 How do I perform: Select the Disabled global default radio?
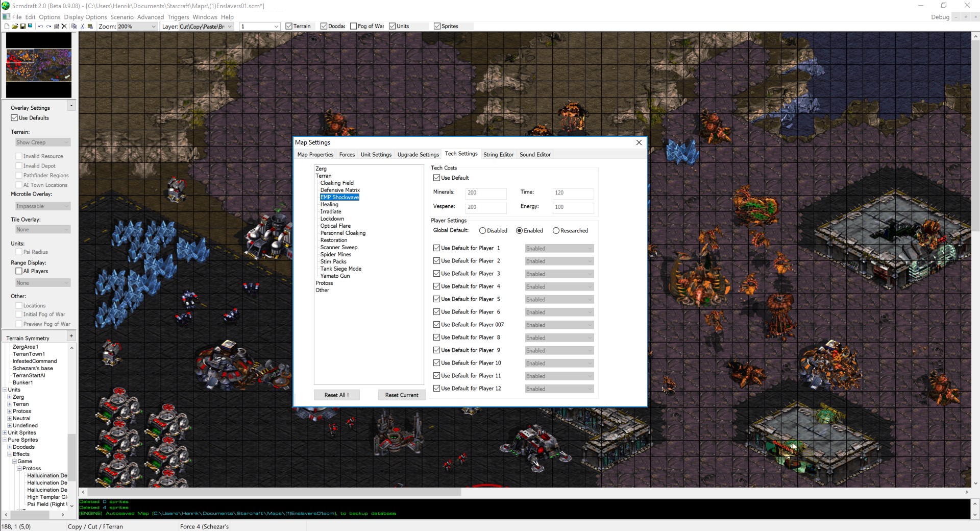(x=482, y=231)
